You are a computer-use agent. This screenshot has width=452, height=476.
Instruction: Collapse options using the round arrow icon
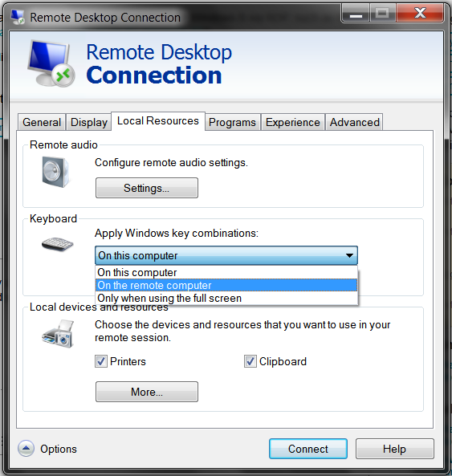(26, 449)
